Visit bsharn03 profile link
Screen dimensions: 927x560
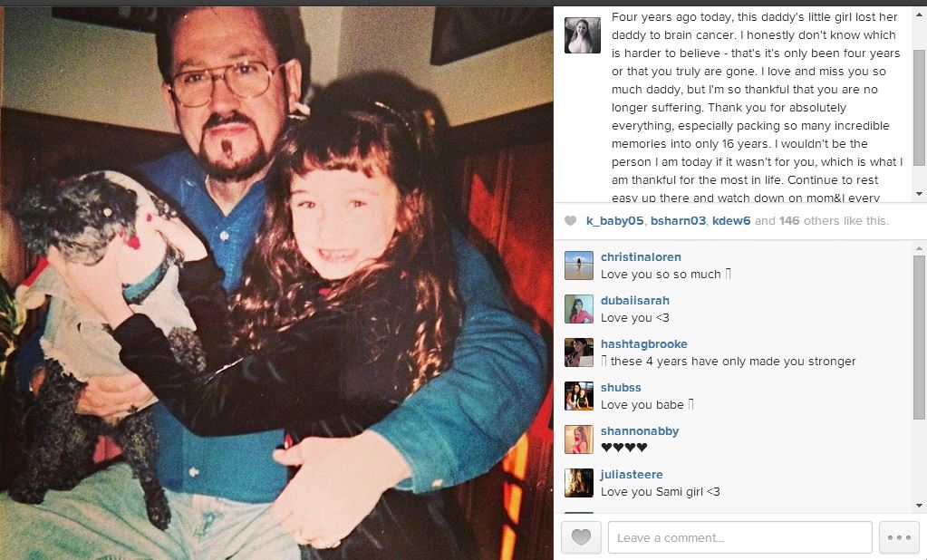[x=678, y=220]
